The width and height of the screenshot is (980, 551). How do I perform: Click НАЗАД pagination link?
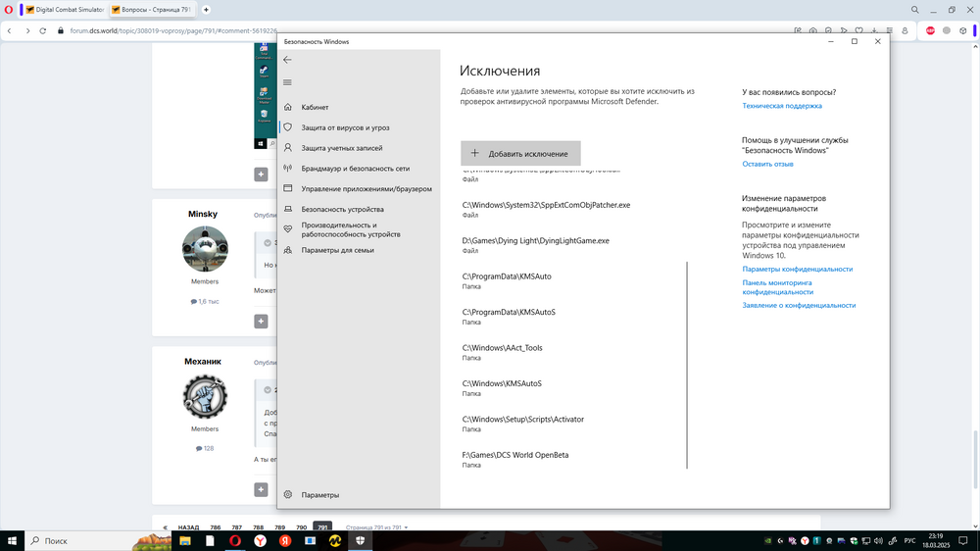coord(188,527)
